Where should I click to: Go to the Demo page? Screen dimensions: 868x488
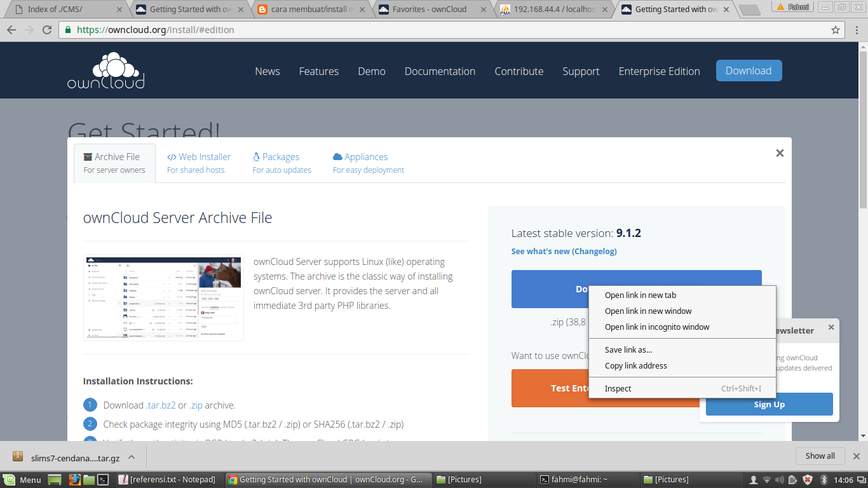(372, 71)
